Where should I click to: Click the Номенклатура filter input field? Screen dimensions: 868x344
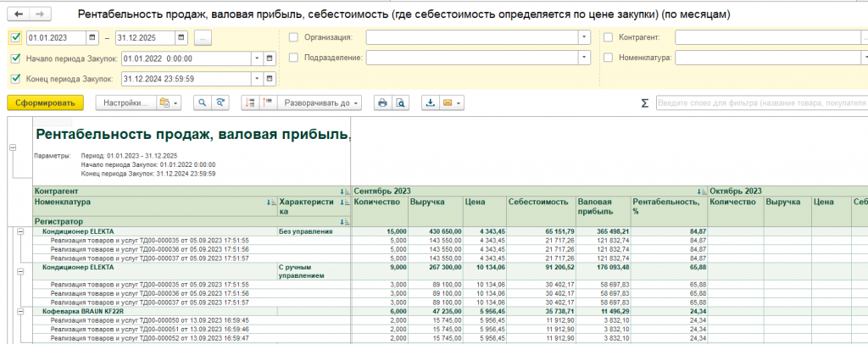[768, 58]
